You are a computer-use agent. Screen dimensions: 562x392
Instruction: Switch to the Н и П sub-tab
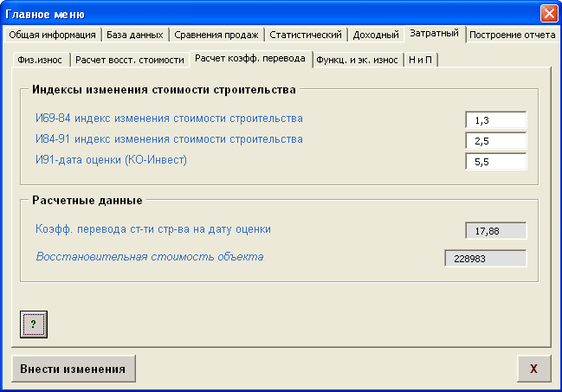420,60
